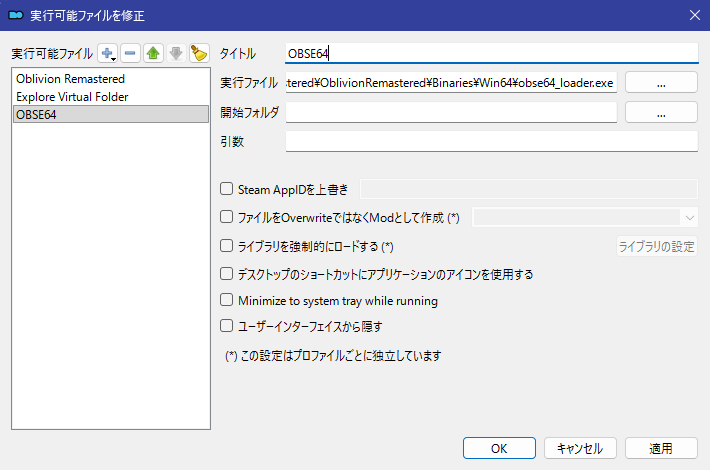Click the OK button
Screen dimensions: 710x470
tap(499, 448)
